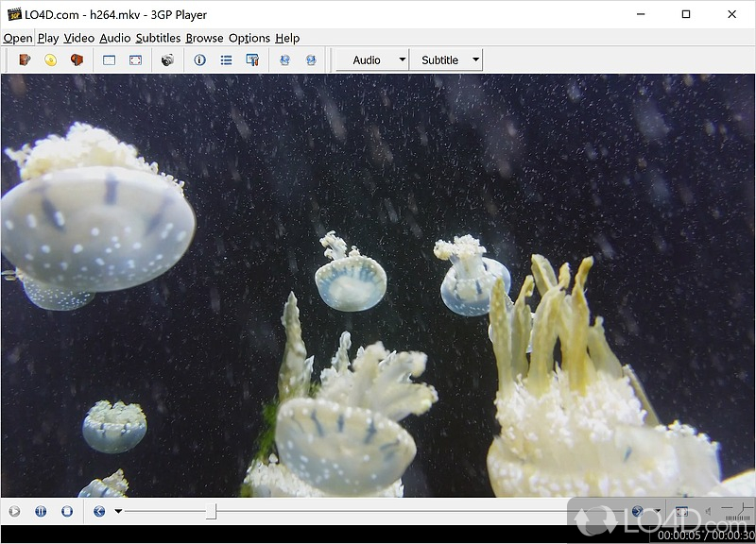Click the seek bar slider handle
Image resolution: width=756 pixels, height=544 pixels.
(x=212, y=512)
